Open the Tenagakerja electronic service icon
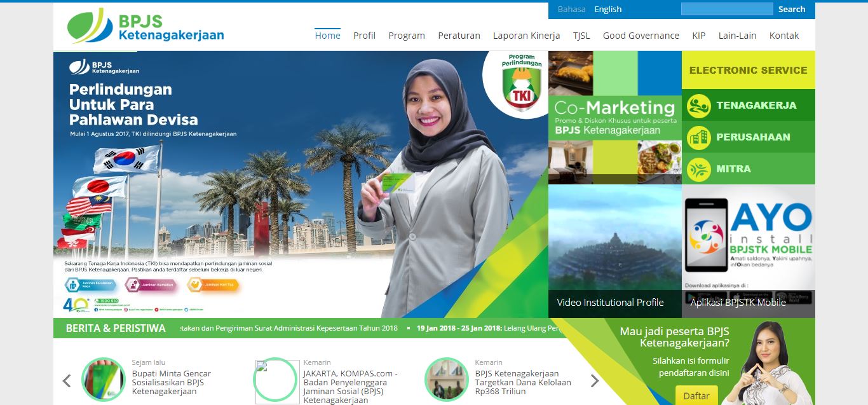This screenshot has width=868, height=405. tap(699, 106)
